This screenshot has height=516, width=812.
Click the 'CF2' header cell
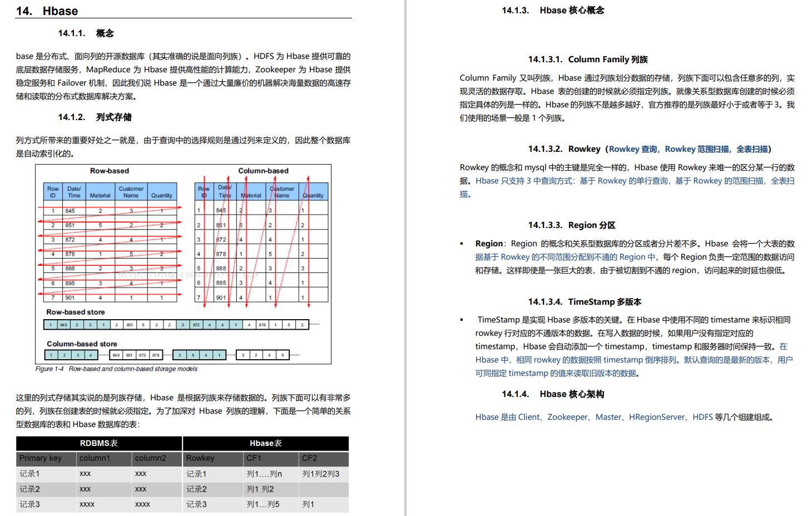[324, 459]
